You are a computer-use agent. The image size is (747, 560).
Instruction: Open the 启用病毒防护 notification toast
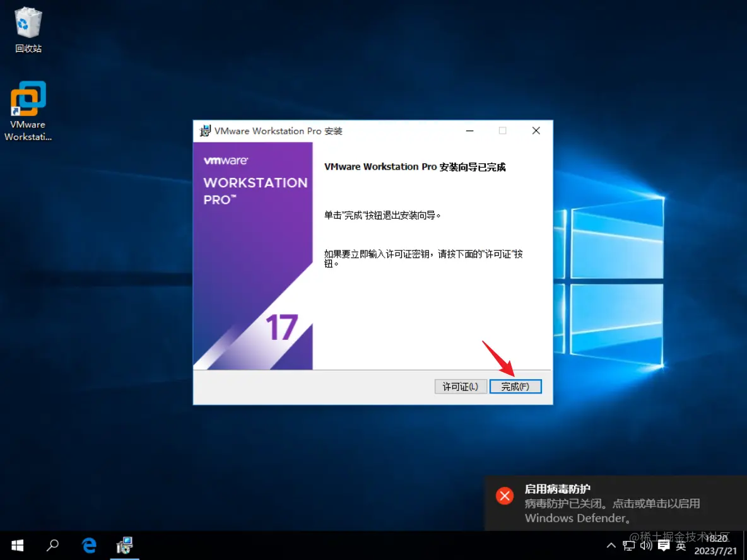coord(616,503)
